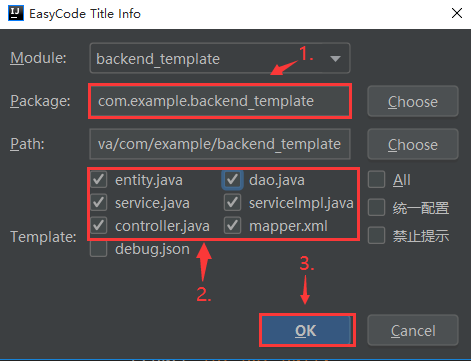Viewport: 471px width, 361px height.
Task: Click the EasyCode Title Info title text
Action: coord(85,14)
